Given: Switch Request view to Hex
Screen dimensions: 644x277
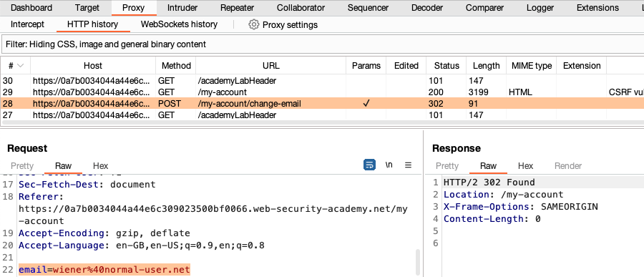Looking at the screenshot, I should [101, 165].
